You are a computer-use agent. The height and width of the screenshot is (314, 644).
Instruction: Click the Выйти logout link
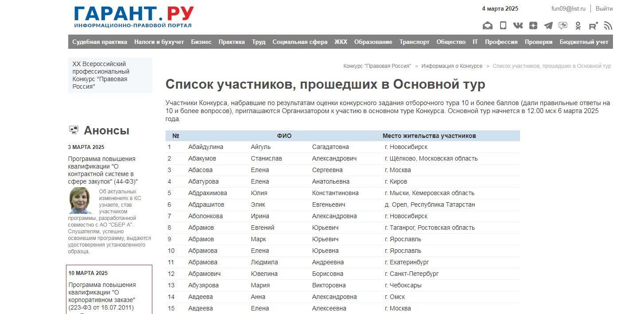(604, 8)
